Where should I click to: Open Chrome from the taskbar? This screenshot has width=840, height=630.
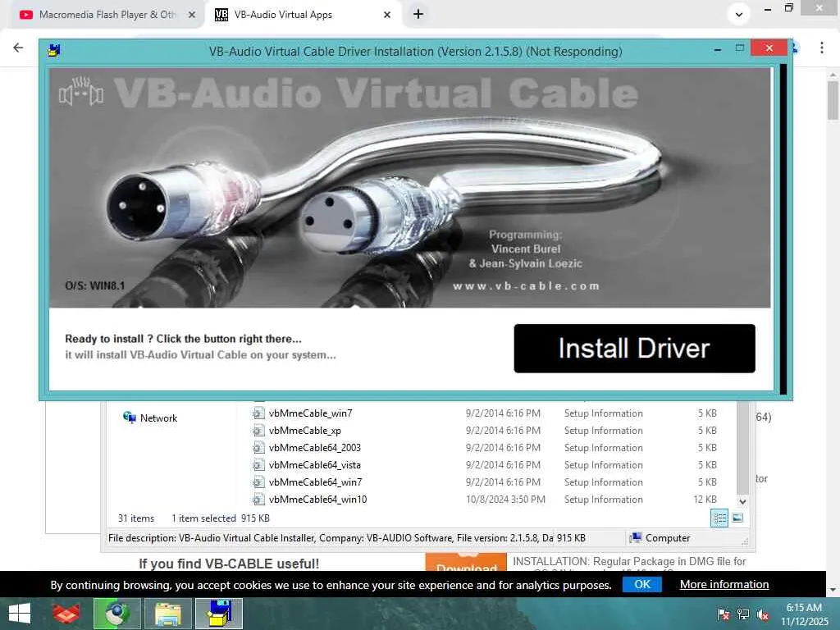pos(116,614)
